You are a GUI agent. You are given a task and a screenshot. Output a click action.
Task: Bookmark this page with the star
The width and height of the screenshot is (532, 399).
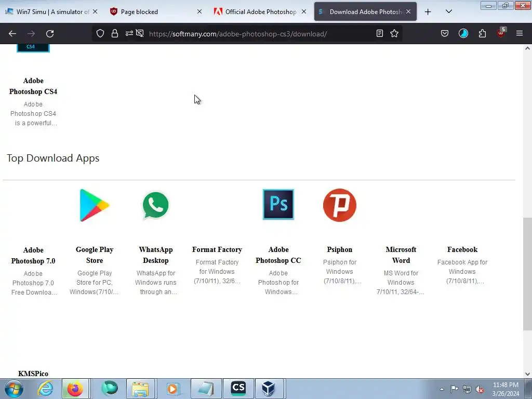pos(394,33)
